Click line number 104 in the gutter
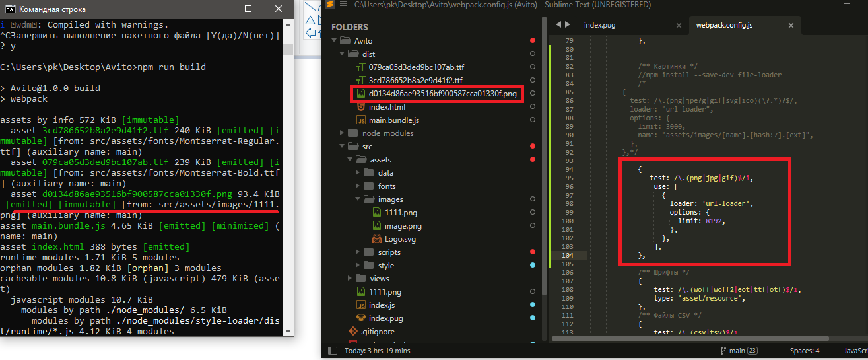868x360 pixels. click(x=566, y=255)
